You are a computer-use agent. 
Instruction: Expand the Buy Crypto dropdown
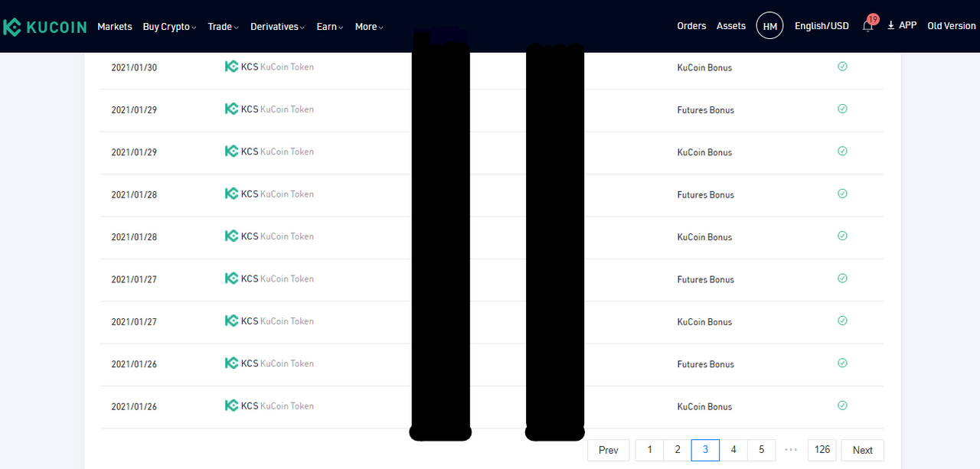169,26
